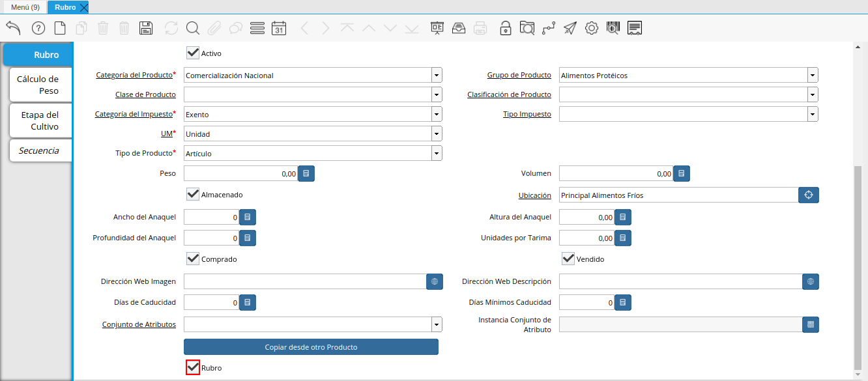
Task: Open the Grupo de Producto dropdown
Action: click(812, 76)
